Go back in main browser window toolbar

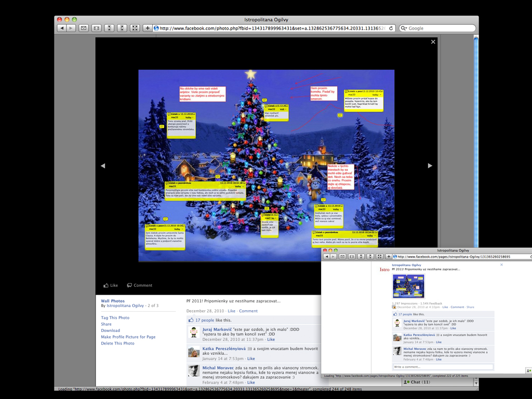click(62, 28)
